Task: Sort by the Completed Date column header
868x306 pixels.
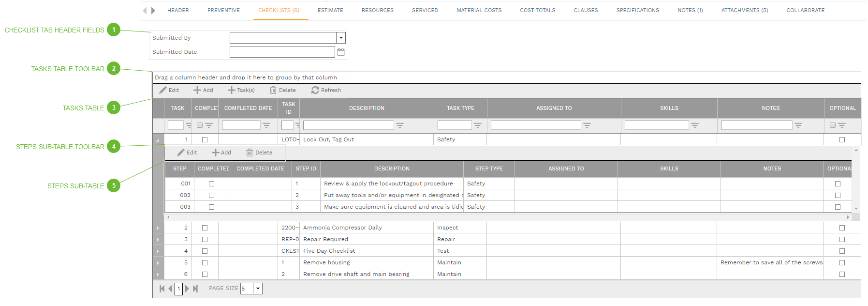Action: click(x=248, y=108)
